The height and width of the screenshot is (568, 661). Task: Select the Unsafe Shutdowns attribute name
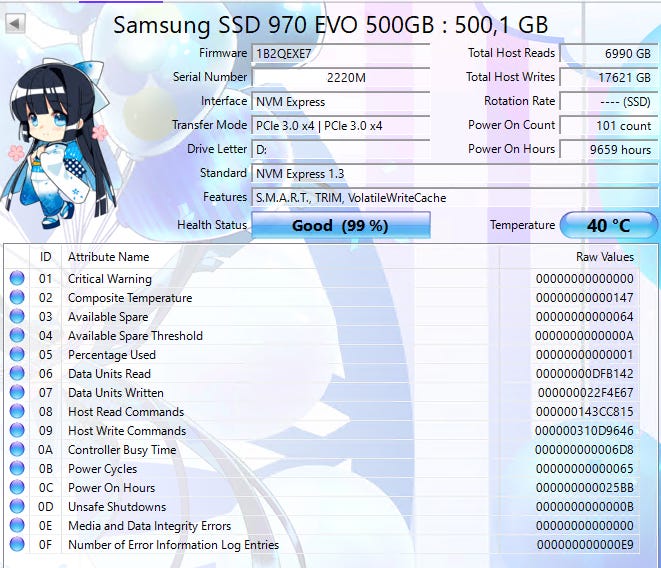pos(117,507)
